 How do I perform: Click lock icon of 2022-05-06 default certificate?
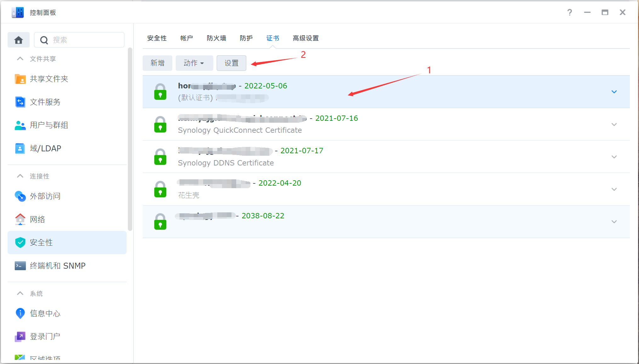tap(160, 92)
